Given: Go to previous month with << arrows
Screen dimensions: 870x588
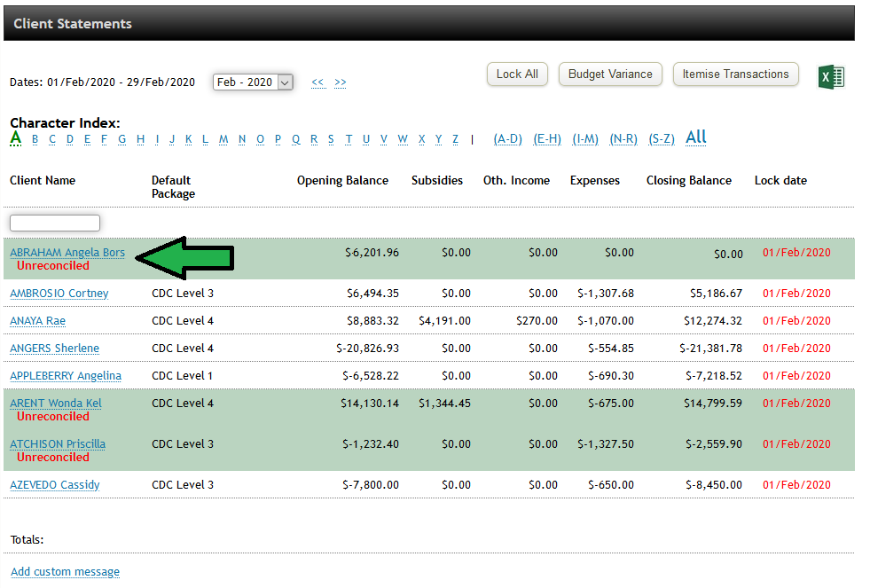Looking at the screenshot, I should (x=317, y=82).
